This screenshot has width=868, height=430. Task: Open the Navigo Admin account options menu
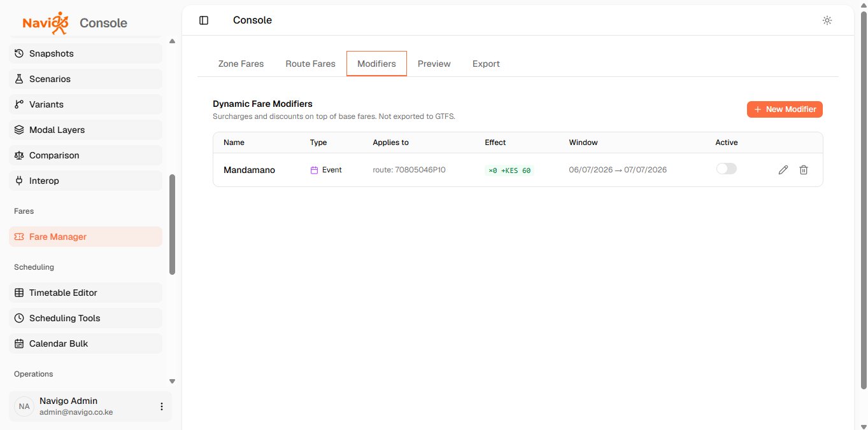[x=162, y=406]
